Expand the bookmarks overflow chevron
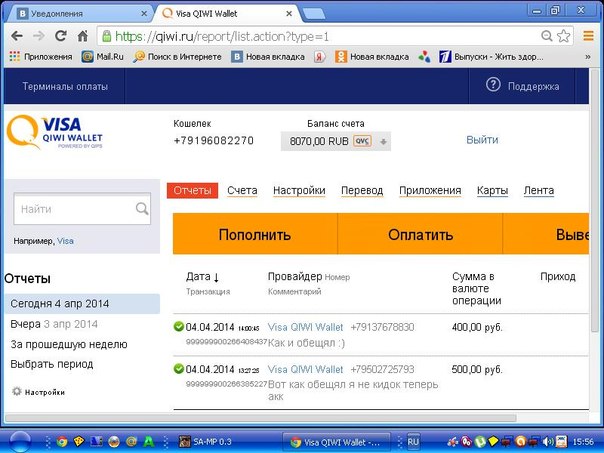This screenshot has width=604, height=453. [587, 57]
